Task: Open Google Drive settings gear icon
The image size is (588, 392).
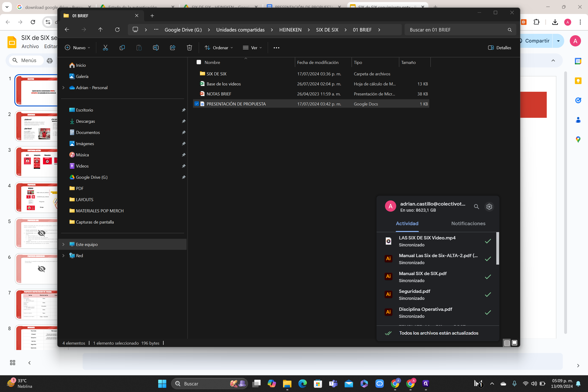Action: coord(489,207)
